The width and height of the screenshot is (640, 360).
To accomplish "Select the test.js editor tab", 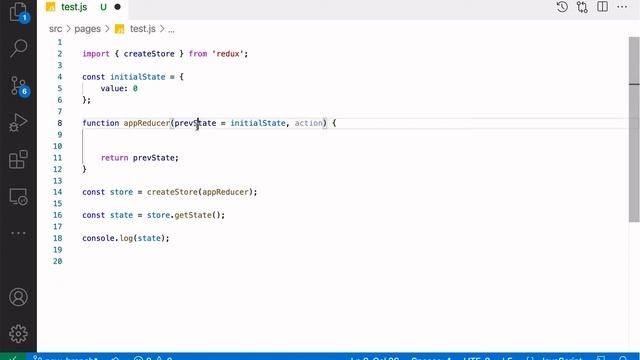I will pos(83,7).
